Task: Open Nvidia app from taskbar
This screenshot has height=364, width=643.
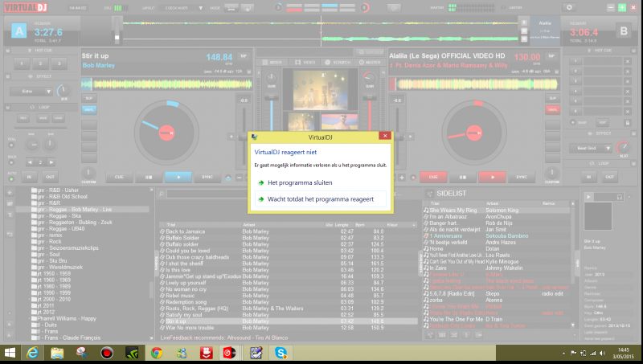Action: [132, 353]
